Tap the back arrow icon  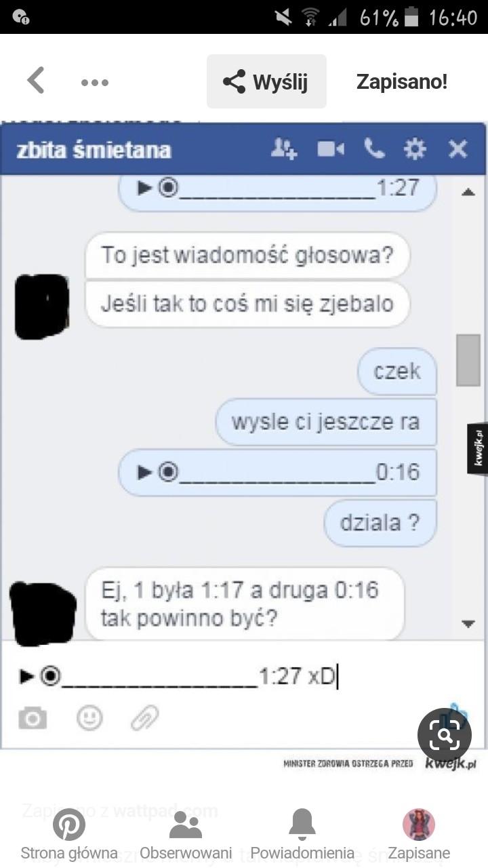coord(35,81)
